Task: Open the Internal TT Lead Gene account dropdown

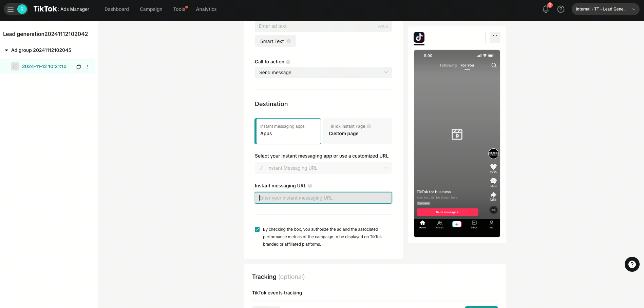Action: [605, 9]
